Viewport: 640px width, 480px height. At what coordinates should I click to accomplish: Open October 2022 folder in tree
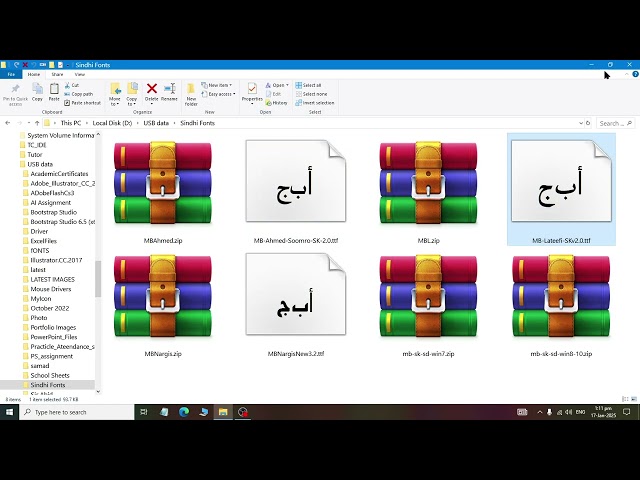tap(50, 308)
